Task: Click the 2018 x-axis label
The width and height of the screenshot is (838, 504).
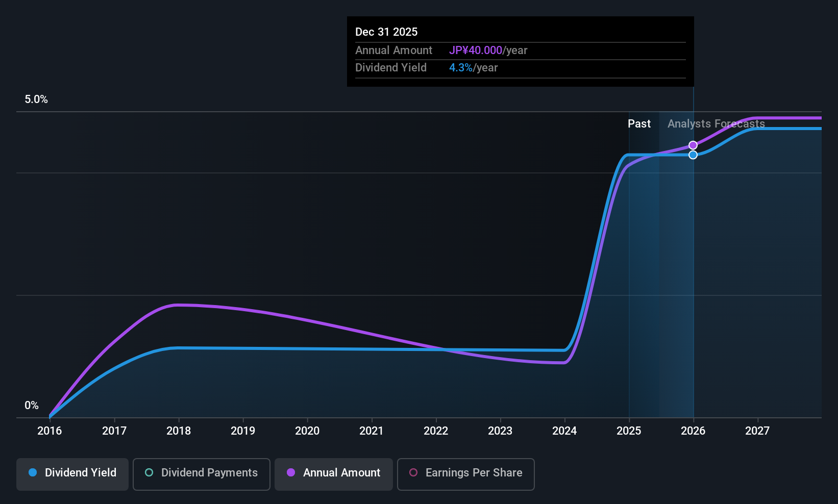Action: click(x=179, y=431)
